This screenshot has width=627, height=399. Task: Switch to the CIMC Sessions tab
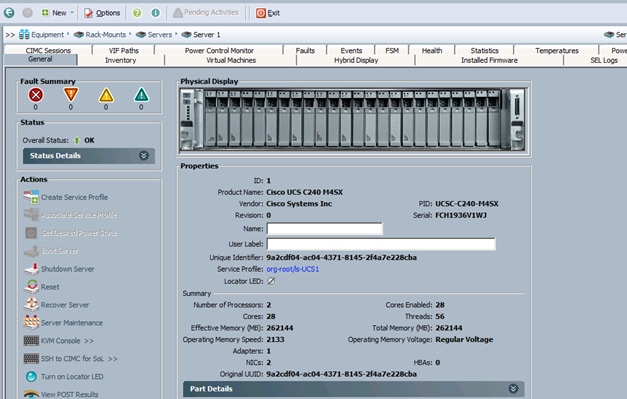[48, 50]
